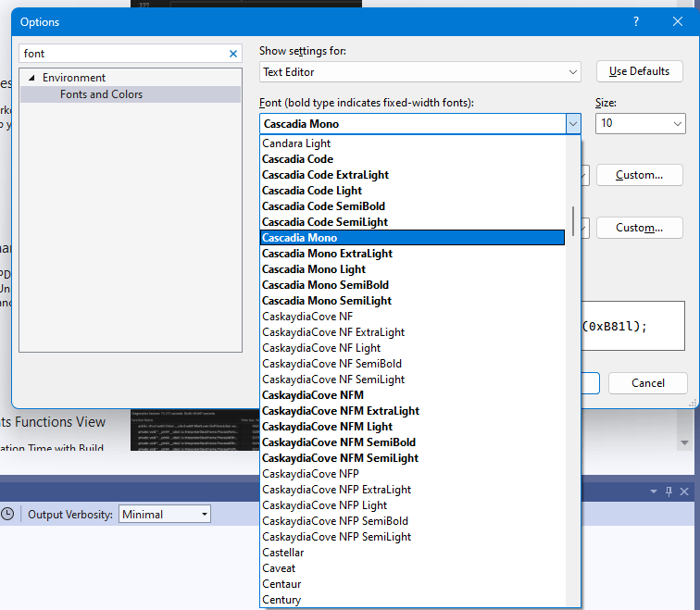Select CaskaydiaCove NF SemiLight font

pos(412,380)
